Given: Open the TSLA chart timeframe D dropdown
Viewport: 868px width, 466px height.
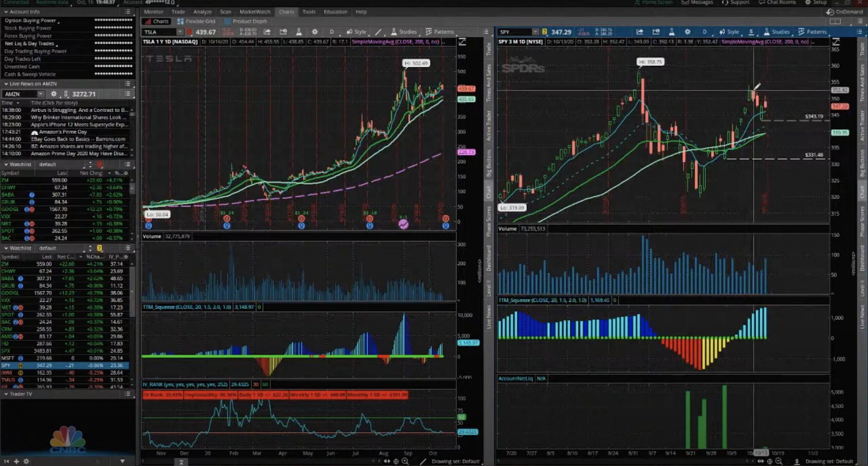Looking at the screenshot, I should (x=331, y=32).
